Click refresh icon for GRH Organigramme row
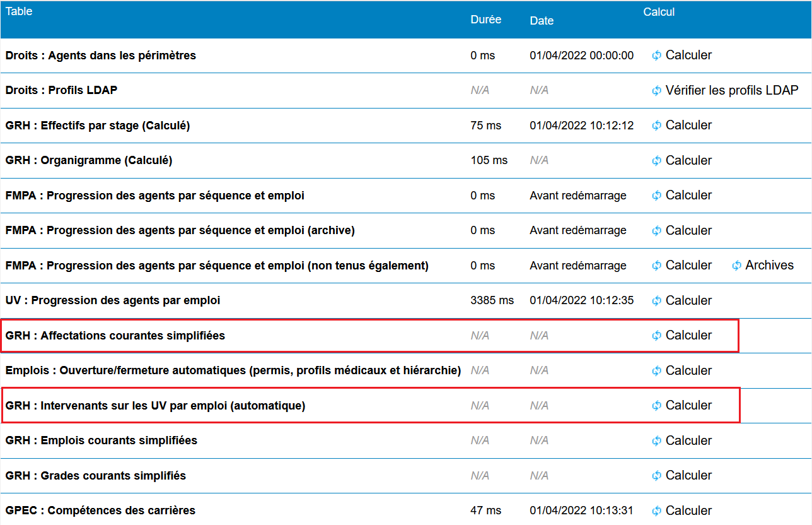 click(x=656, y=161)
